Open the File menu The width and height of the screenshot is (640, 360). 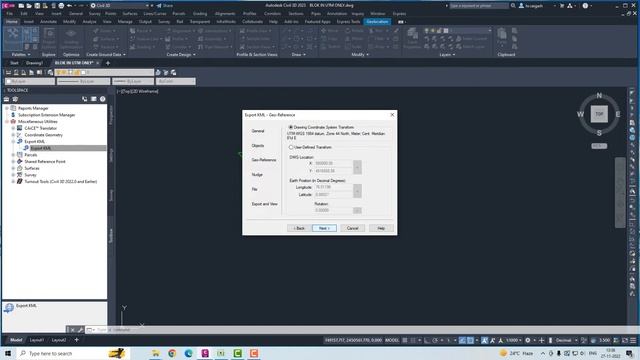click(9, 13)
